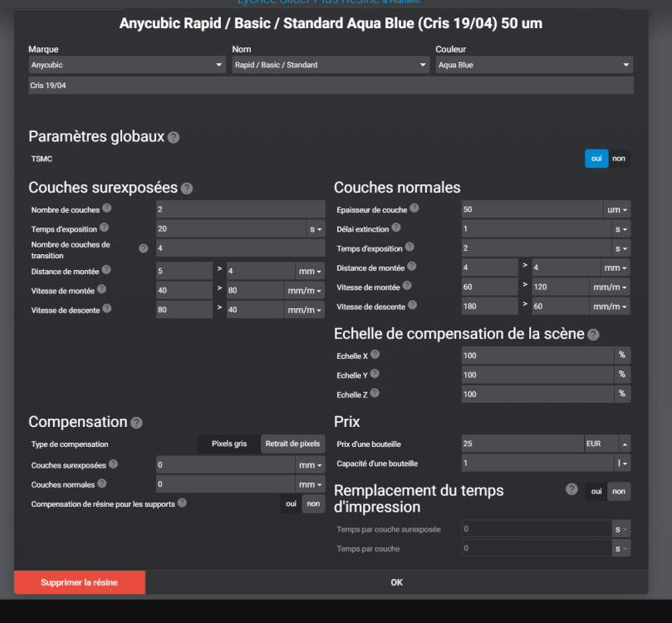Screen dimensions: 672x623
Task: Click help icon for Nombre de couches de transition
Action: point(144,248)
